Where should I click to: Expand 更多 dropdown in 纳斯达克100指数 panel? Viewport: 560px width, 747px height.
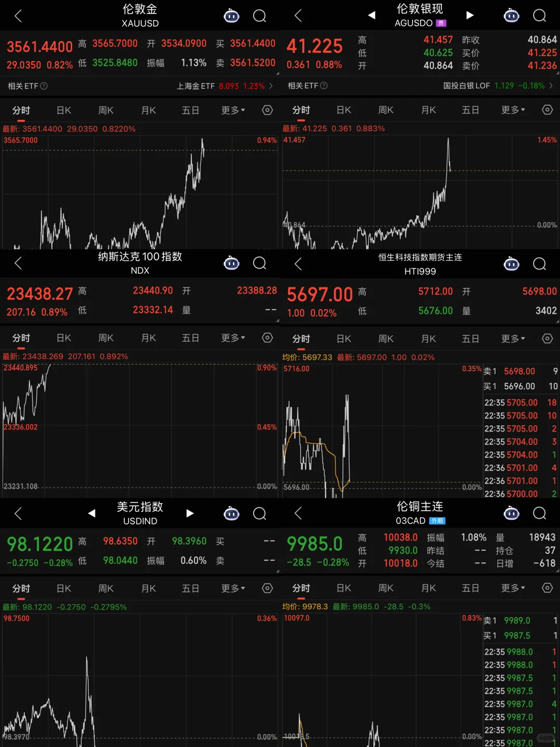pos(233,338)
